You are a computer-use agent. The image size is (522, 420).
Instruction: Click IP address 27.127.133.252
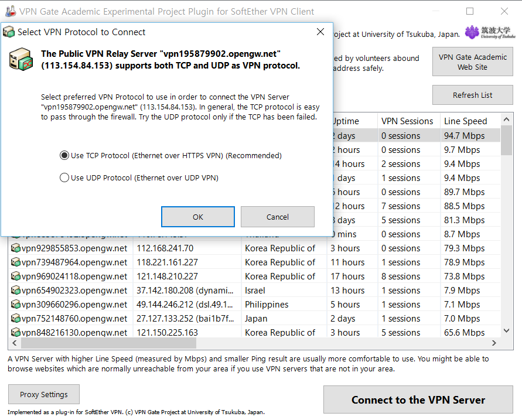pos(185,319)
